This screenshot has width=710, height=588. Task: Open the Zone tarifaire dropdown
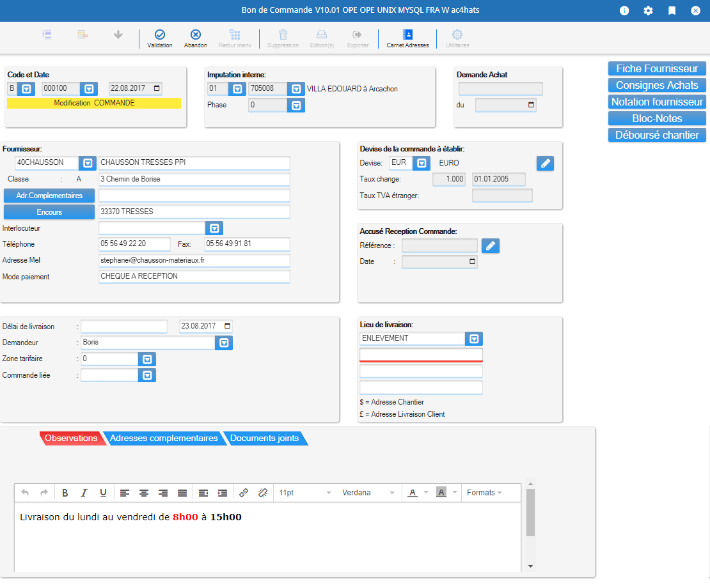point(147,359)
